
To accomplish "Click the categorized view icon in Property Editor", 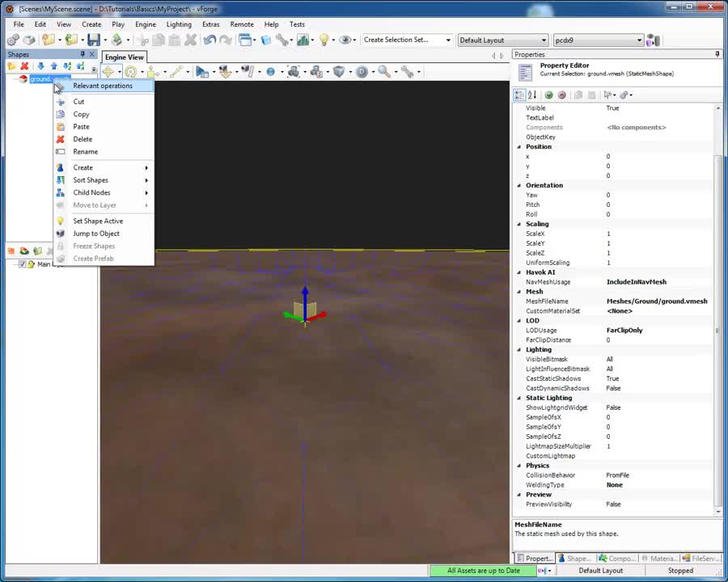I will (x=519, y=95).
